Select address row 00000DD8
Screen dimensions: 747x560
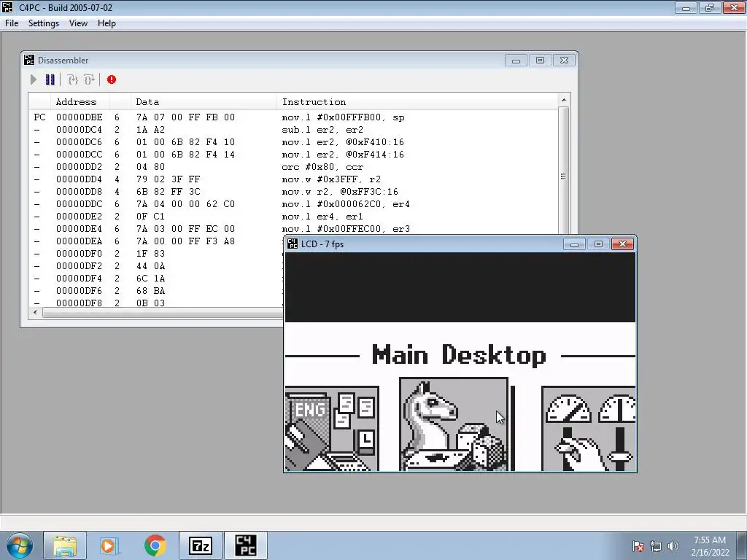tap(293, 192)
